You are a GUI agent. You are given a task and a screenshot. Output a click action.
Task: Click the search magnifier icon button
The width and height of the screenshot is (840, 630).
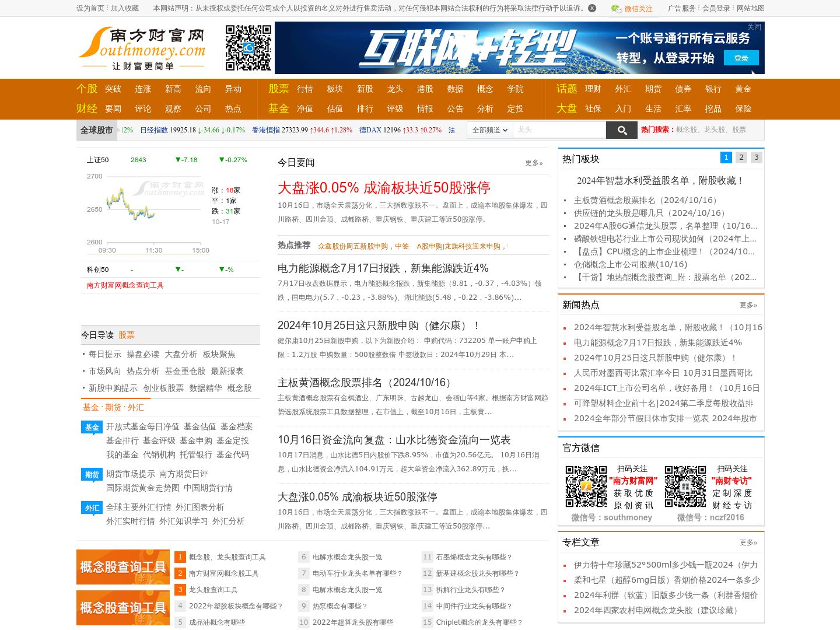[621, 130]
